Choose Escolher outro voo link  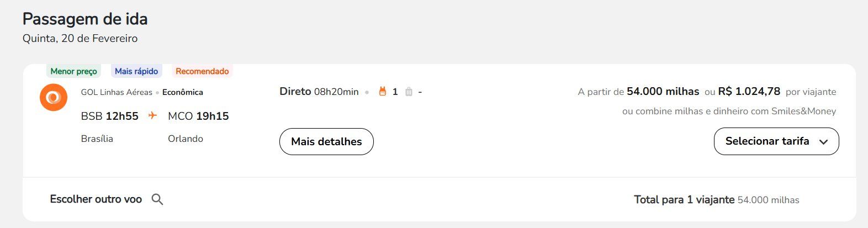click(96, 199)
